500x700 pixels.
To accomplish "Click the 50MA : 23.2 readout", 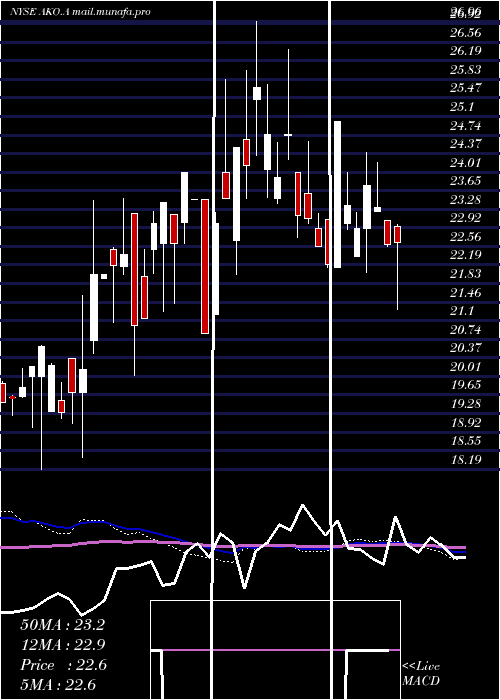I will [x=62, y=625].
